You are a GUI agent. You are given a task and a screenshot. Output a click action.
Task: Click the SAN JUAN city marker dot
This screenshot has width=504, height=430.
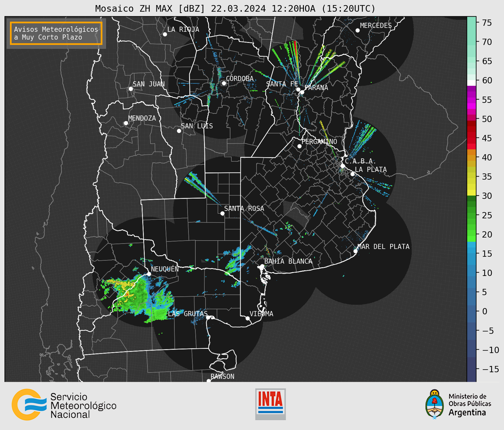pyautogui.click(x=131, y=89)
